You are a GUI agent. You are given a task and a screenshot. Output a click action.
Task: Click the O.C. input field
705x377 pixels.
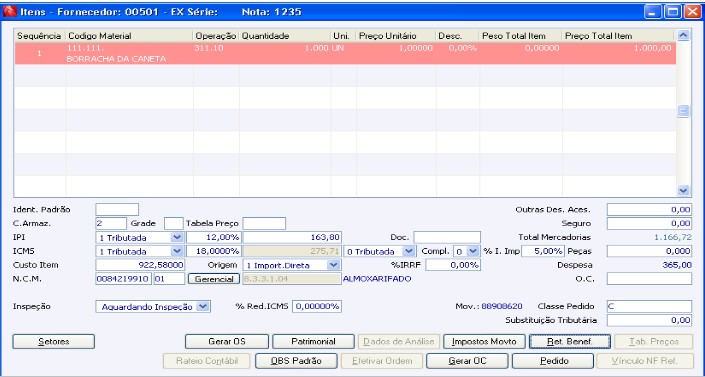(649, 279)
